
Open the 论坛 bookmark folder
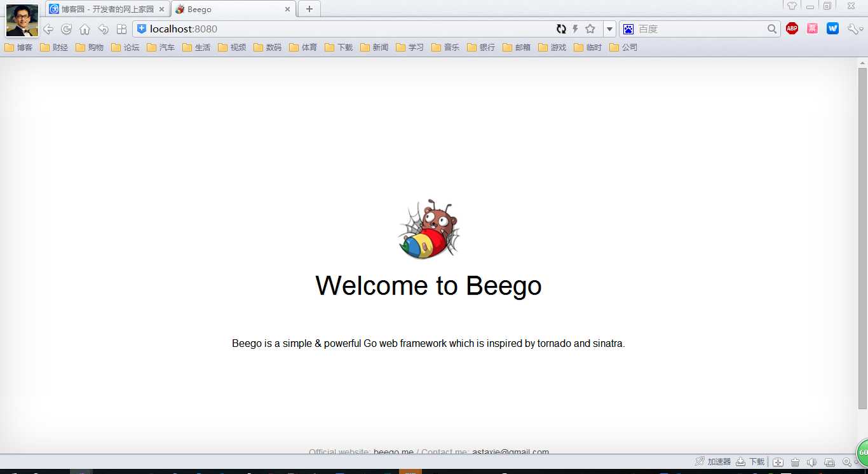125,48
